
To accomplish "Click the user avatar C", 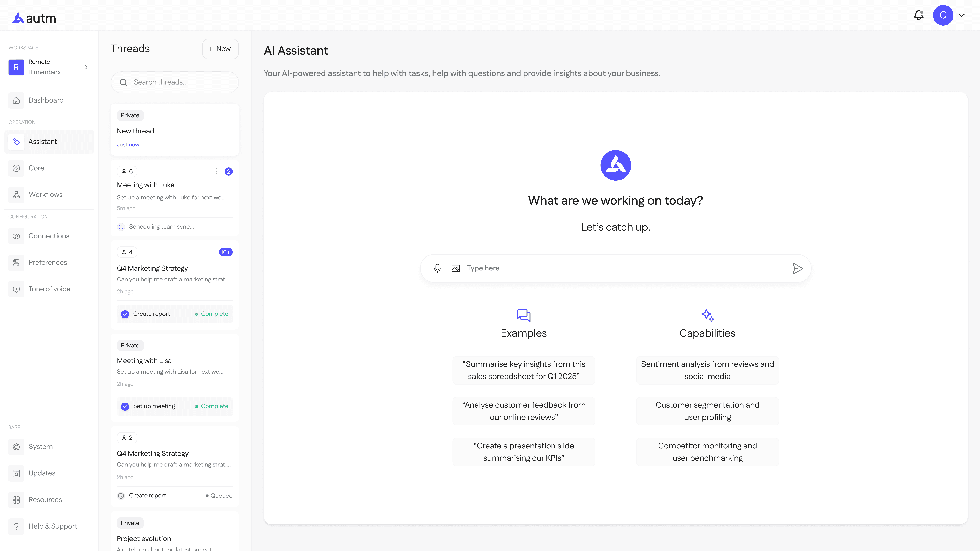I will (943, 15).
